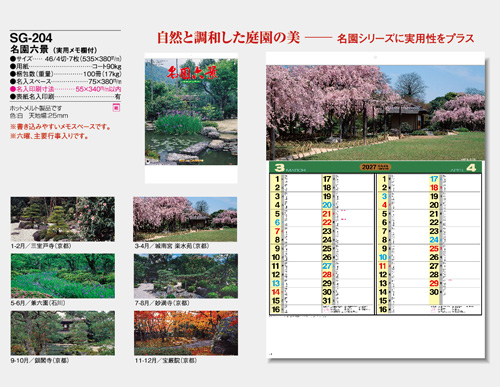
Task: Click the orange 2027 year badge
Action: pyautogui.click(x=375, y=167)
